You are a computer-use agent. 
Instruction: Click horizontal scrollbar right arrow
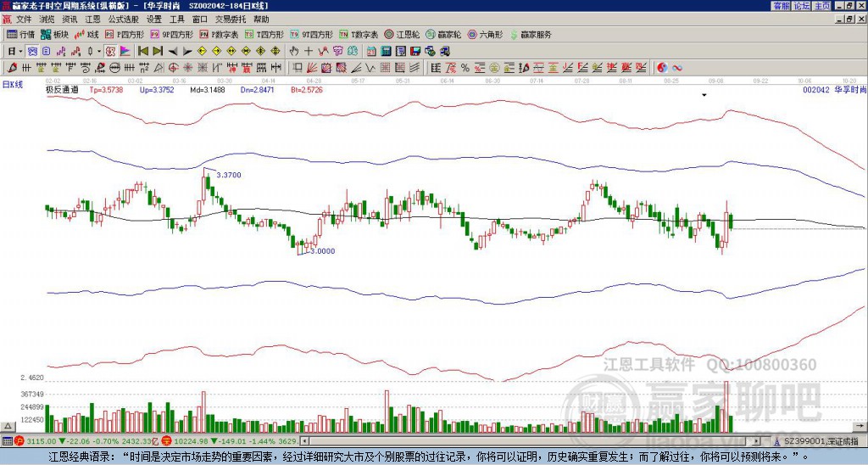coord(757,441)
